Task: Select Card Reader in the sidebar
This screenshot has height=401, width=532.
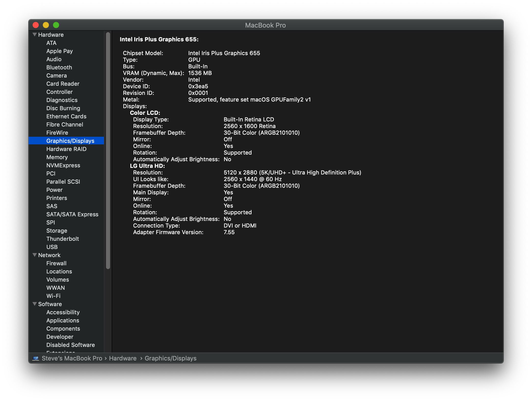Action: (63, 84)
